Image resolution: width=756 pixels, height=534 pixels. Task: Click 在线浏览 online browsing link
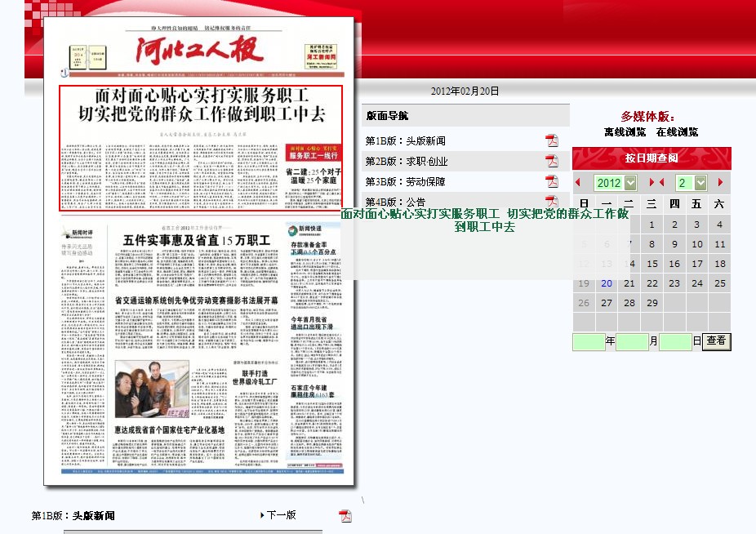point(677,131)
